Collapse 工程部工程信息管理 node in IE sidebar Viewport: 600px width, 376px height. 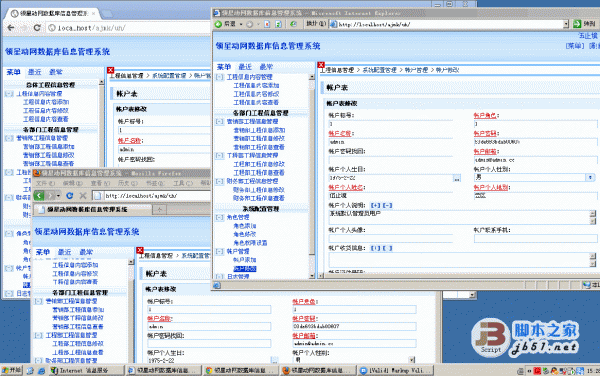pos(220,155)
